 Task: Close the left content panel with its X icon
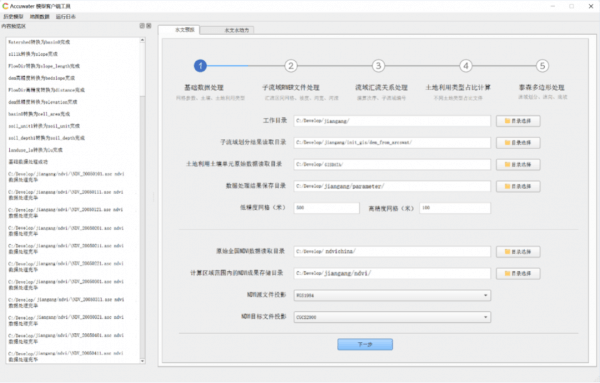148,26
